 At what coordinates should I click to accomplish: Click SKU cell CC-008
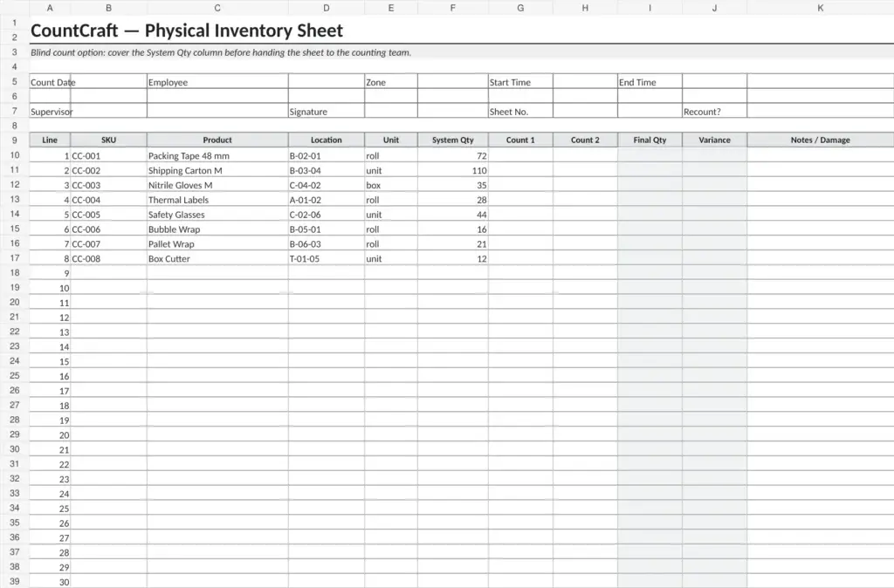click(108, 258)
